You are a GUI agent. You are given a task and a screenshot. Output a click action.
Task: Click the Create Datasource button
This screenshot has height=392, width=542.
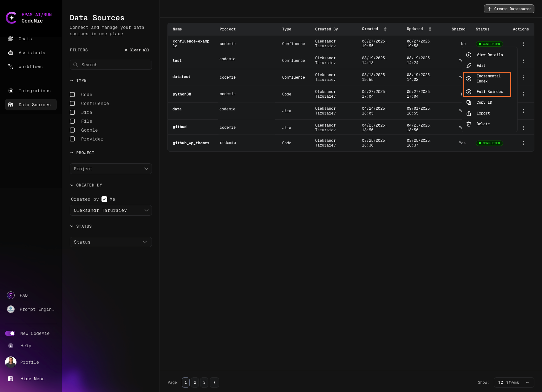(x=509, y=9)
